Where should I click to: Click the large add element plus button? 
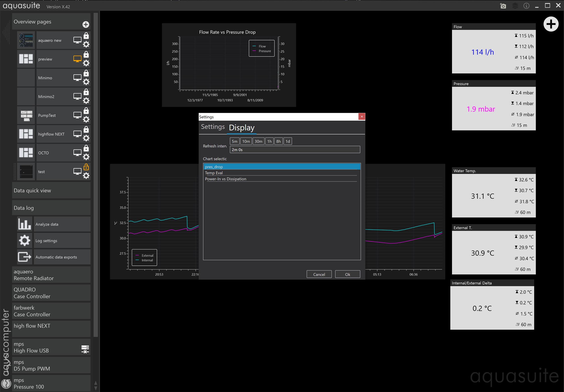coord(551,24)
